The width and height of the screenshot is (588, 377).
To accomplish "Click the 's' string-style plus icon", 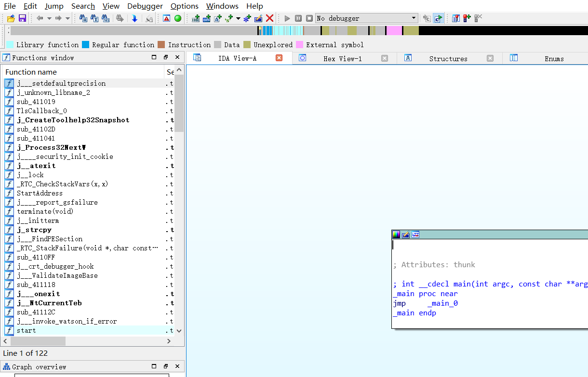I will click(x=229, y=18).
